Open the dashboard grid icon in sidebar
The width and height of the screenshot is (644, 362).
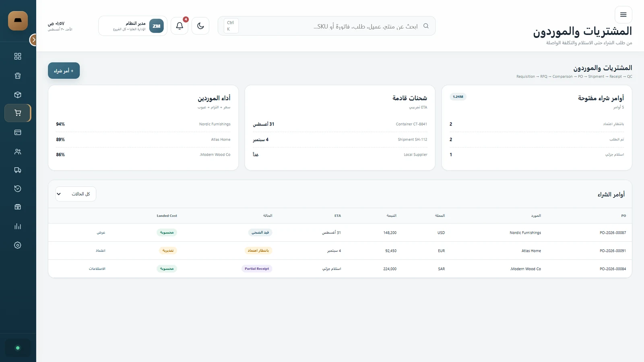[18, 56]
